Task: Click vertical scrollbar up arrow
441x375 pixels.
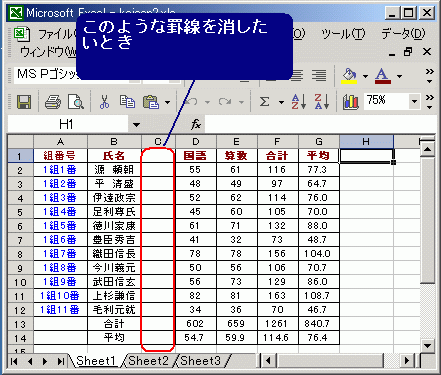Action: click(427, 148)
